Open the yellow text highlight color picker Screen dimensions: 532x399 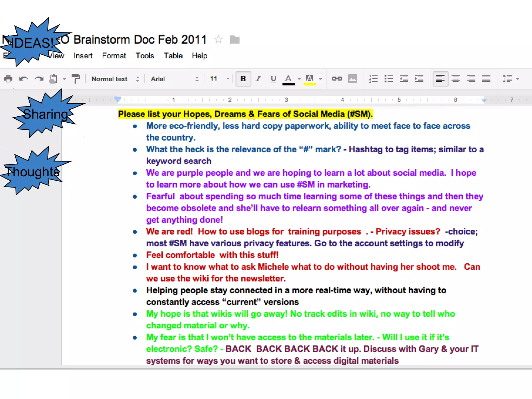click(x=310, y=79)
